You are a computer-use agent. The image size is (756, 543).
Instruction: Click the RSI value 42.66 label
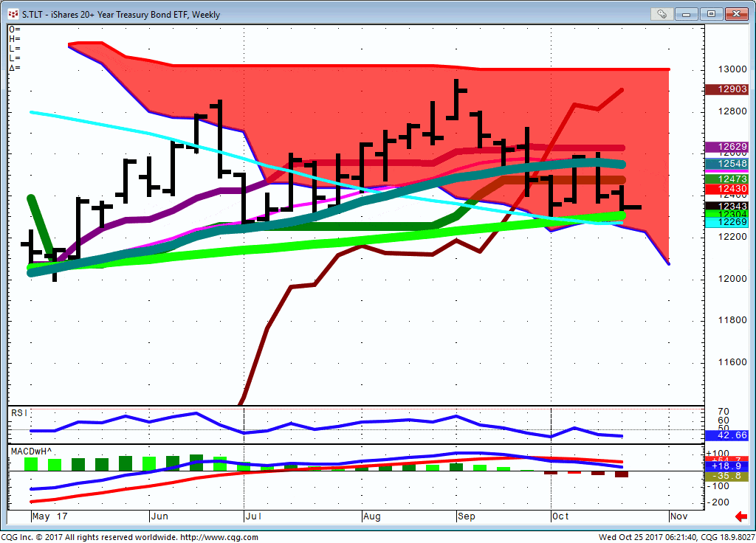(726, 435)
